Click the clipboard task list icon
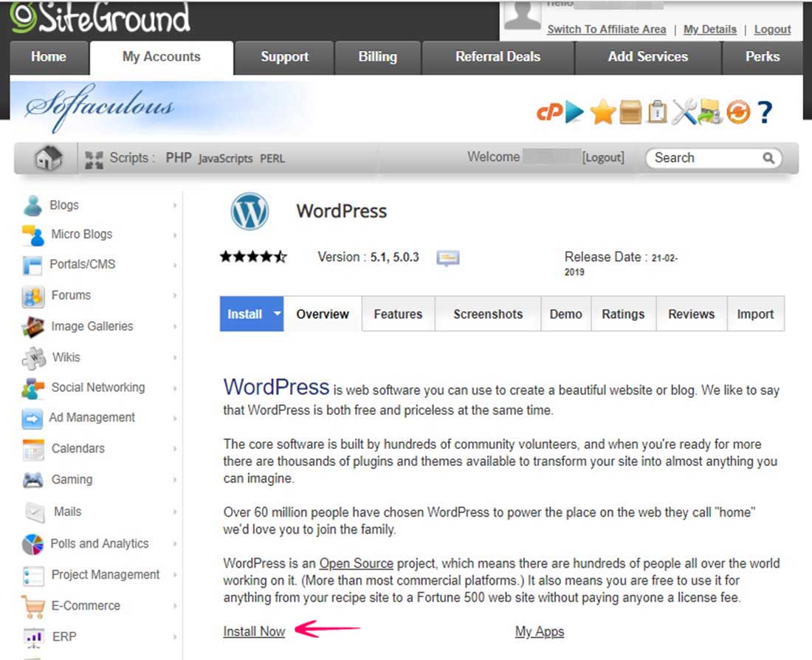This screenshot has width=812, height=660. click(x=656, y=112)
